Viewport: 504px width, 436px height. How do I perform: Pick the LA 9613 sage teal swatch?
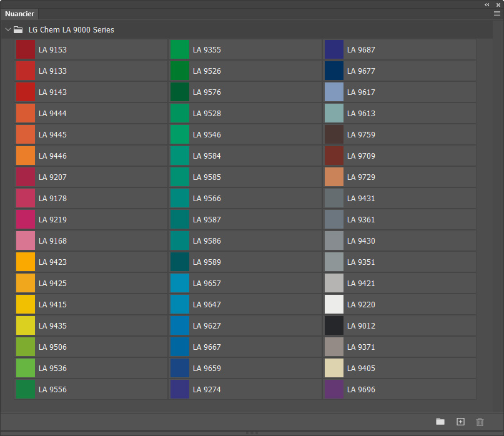coord(334,113)
